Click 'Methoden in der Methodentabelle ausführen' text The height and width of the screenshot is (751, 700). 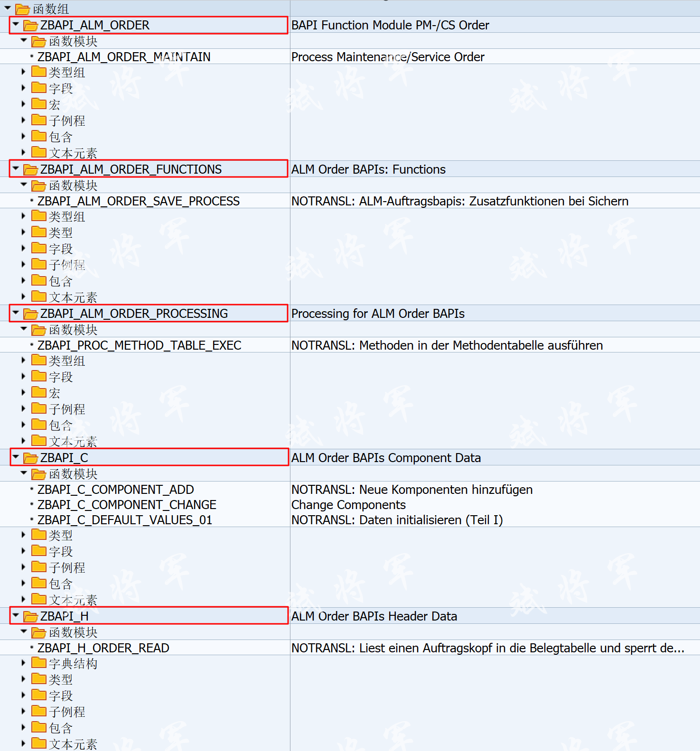(x=481, y=345)
